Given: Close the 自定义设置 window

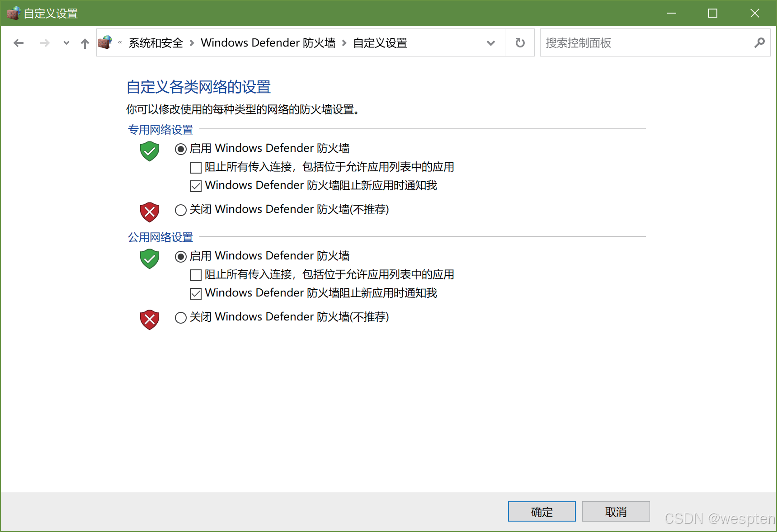Looking at the screenshot, I should pyautogui.click(x=755, y=13).
